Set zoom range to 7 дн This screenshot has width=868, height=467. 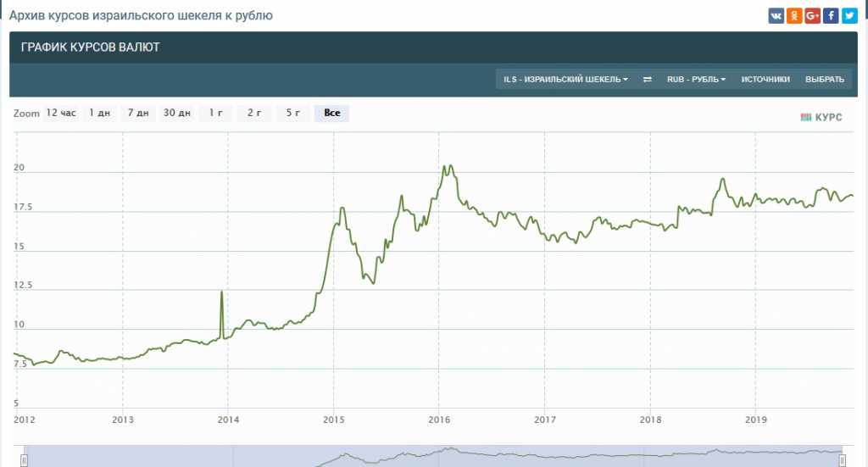point(137,113)
